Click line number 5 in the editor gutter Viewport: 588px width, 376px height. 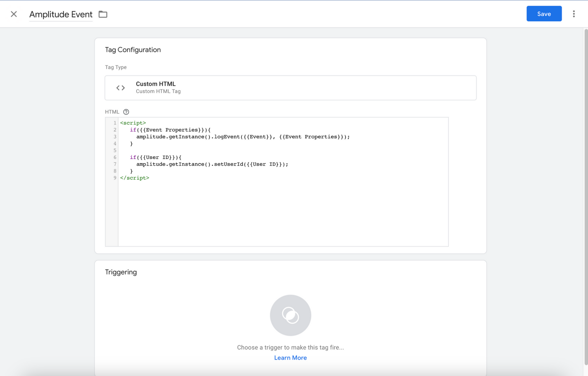(115, 150)
